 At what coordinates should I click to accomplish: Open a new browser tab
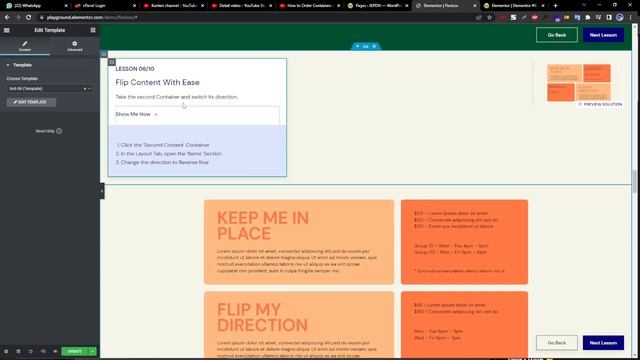556,6
